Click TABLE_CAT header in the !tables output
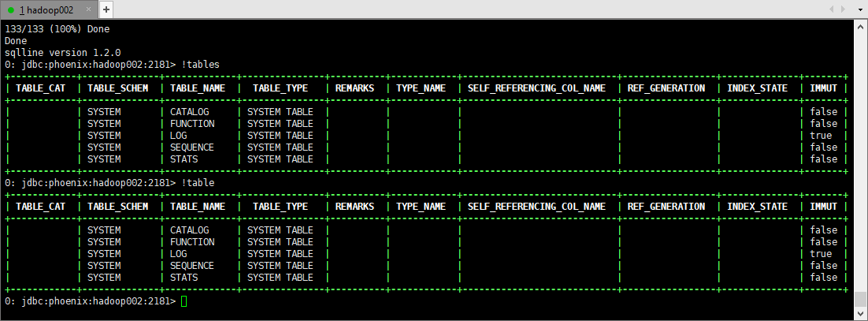 click(x=40, y=88)
